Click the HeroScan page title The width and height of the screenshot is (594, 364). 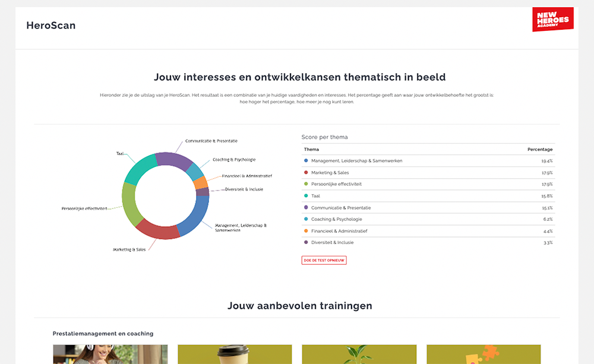click(51, 26)
